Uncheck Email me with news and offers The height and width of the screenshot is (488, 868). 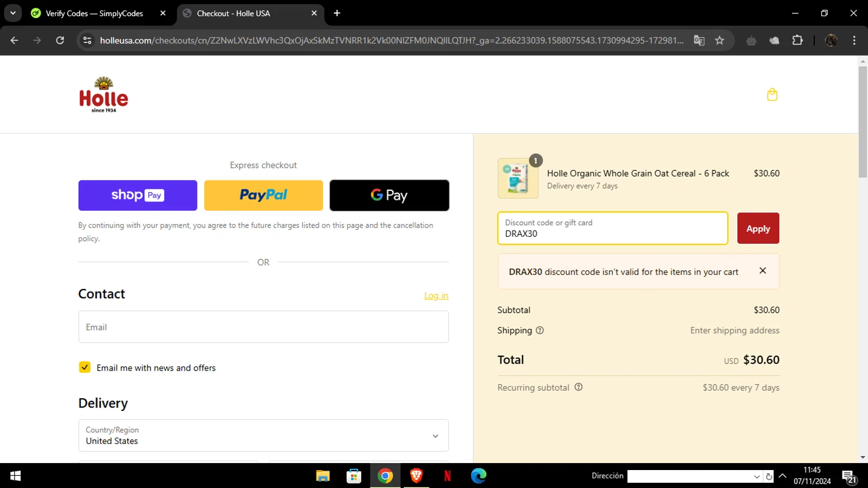84,367
